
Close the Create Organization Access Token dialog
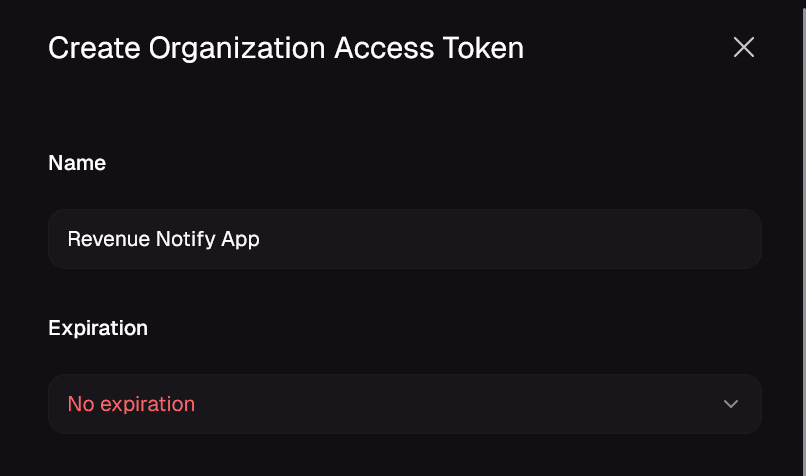[743, 47]
